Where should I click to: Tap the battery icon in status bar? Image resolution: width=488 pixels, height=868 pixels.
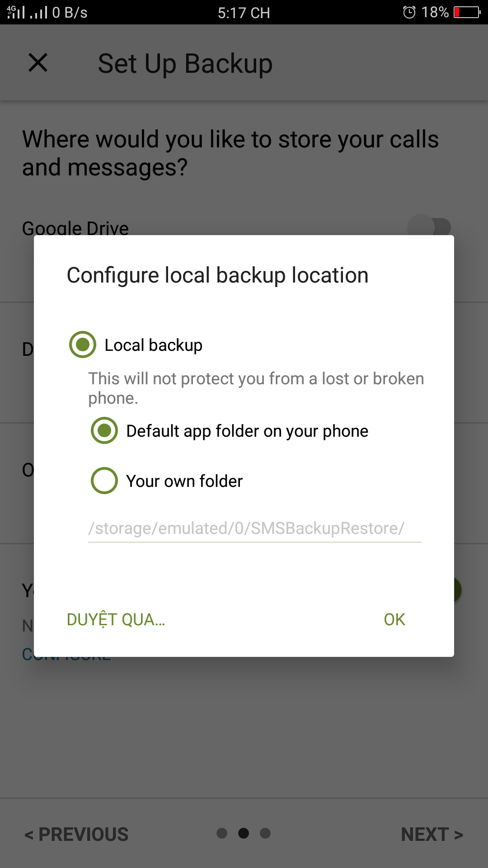coord(467,12)
